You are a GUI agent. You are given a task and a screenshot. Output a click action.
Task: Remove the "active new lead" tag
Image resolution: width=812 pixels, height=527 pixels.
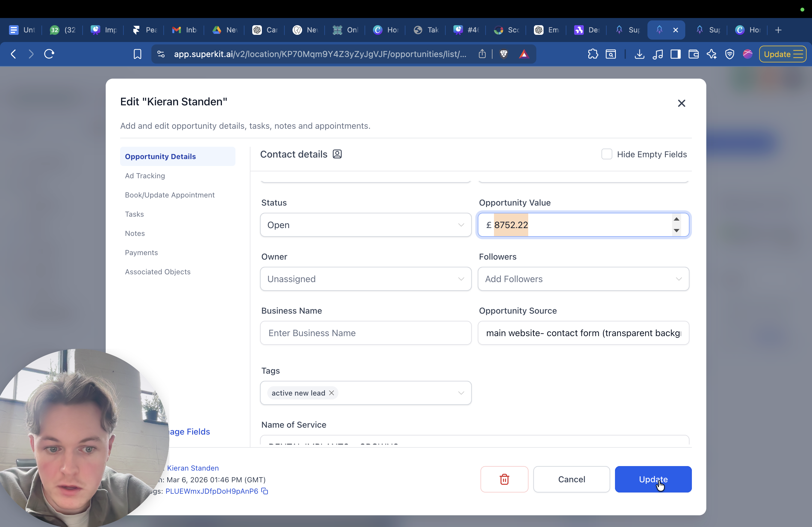[331, 393]
